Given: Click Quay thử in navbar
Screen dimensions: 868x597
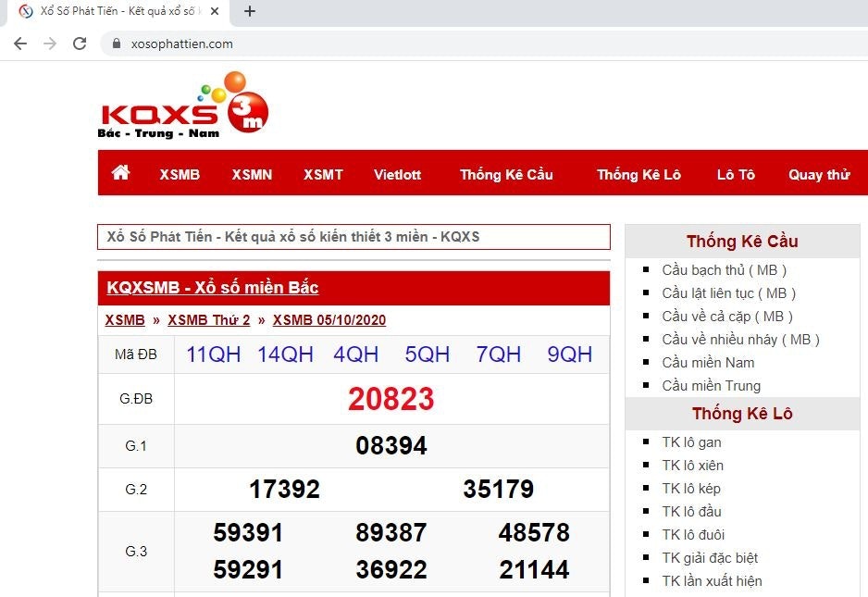Looking at the screenshot, I should click(x=818, y=174).
